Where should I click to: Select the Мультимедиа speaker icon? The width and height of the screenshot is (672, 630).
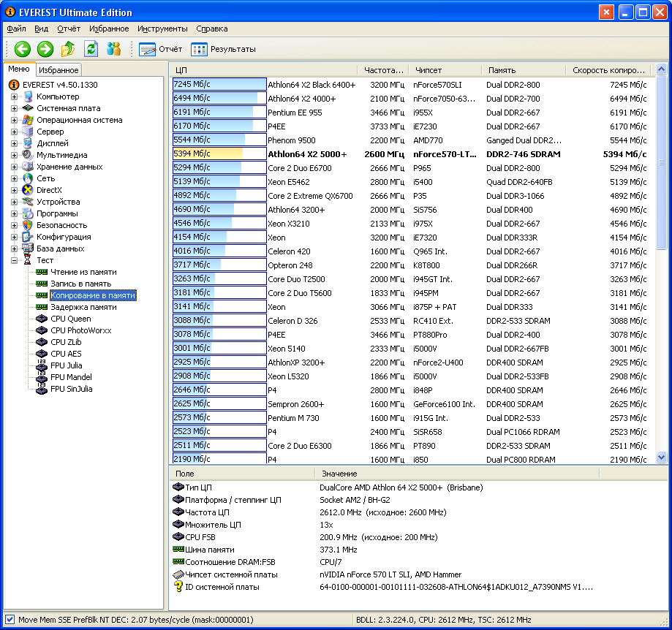tap(28, 155)
